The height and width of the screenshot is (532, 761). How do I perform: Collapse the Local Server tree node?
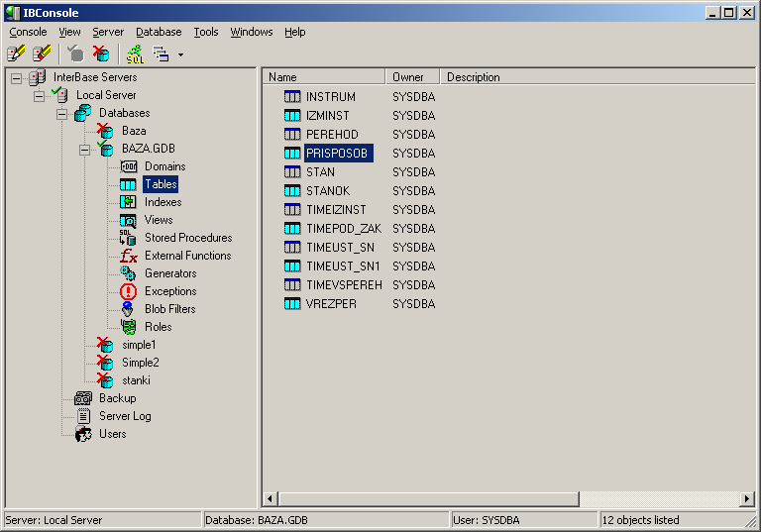[39, 96]
